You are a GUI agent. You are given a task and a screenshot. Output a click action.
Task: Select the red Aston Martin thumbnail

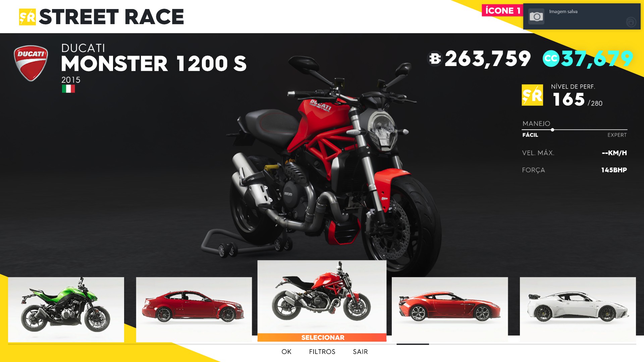tap(450, 309)
